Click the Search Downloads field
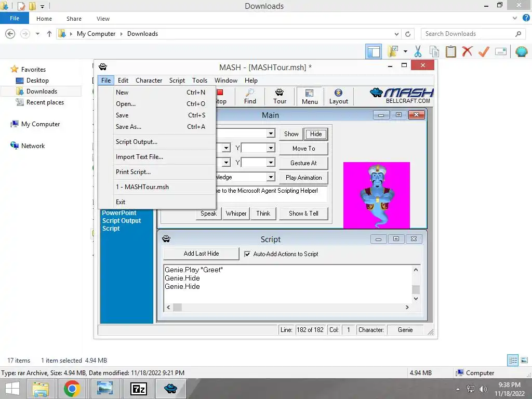 coord(473,34)
